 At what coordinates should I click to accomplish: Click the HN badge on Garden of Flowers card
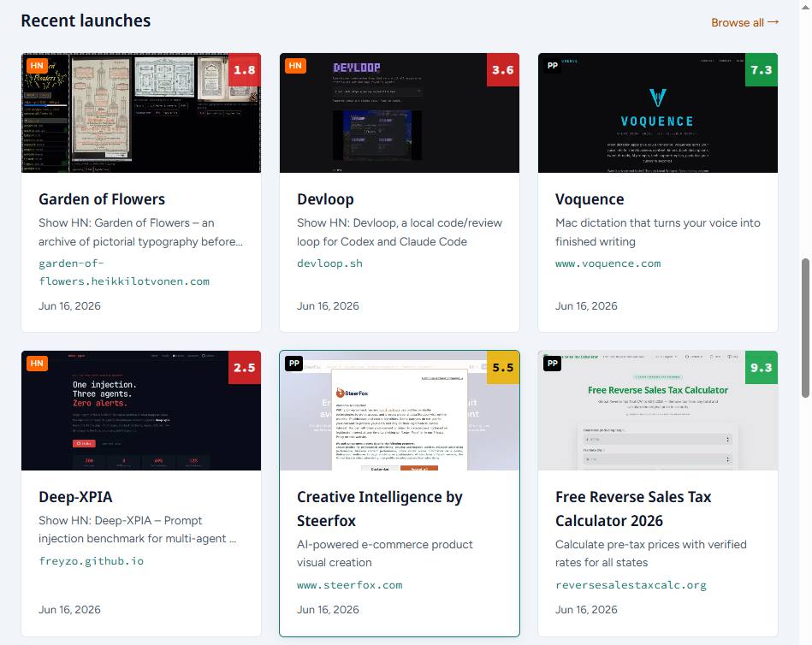[x=37, y=66]
